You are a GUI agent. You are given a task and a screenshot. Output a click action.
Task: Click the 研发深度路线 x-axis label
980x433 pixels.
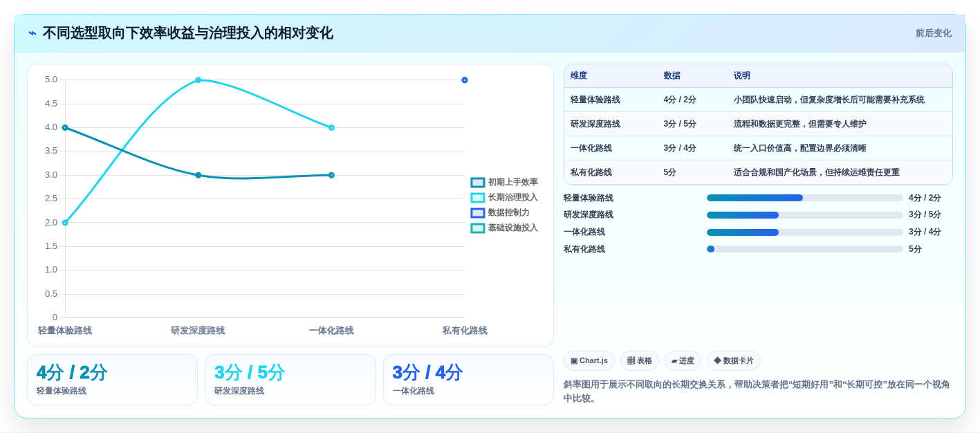(x=198, y=331)
